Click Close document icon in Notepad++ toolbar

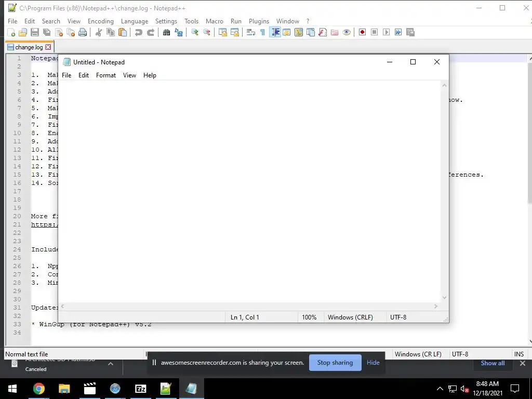(x=59, y=32)
